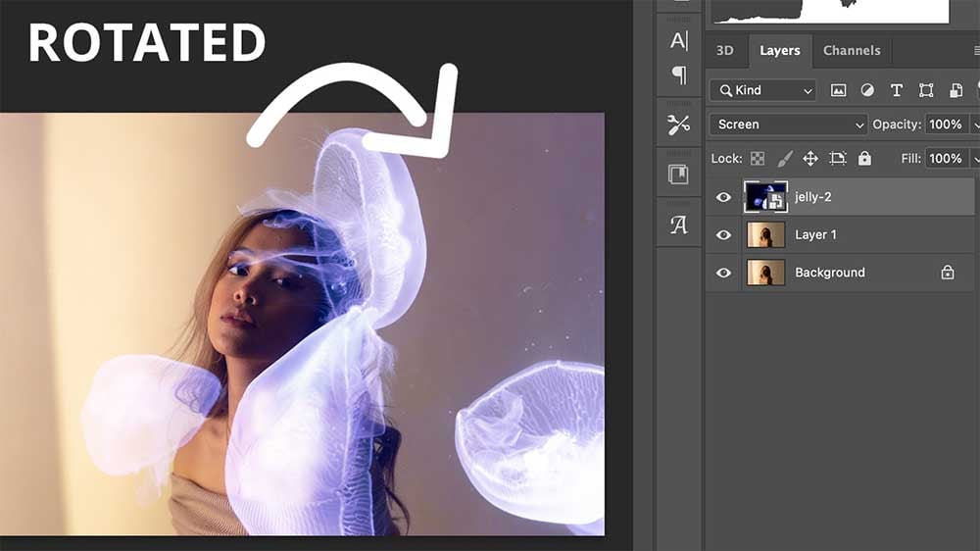Click the Background layer name
The image size is (980, 551).
(x=830, y=273)
